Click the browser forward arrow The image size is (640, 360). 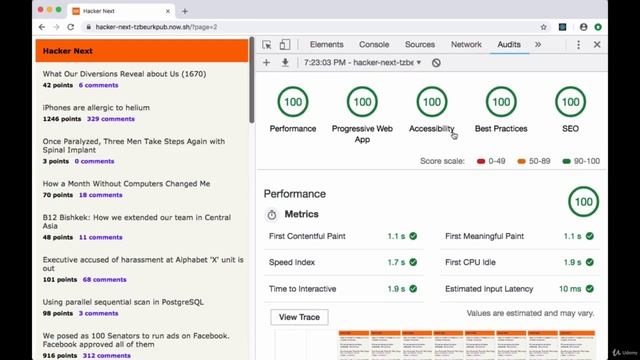pyautogui.click(x=56, y=27)
